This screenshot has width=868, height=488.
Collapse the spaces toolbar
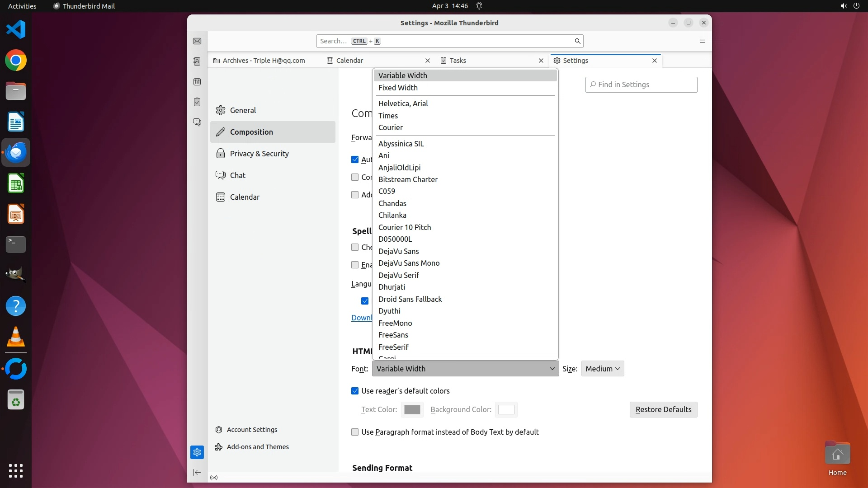click(197, 473)
